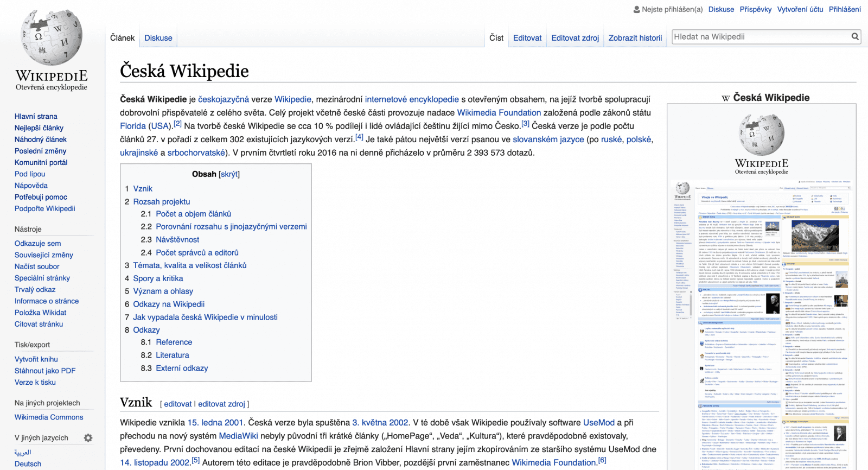
Task: Click the Trvalý odkaz link
Action: 35,289
